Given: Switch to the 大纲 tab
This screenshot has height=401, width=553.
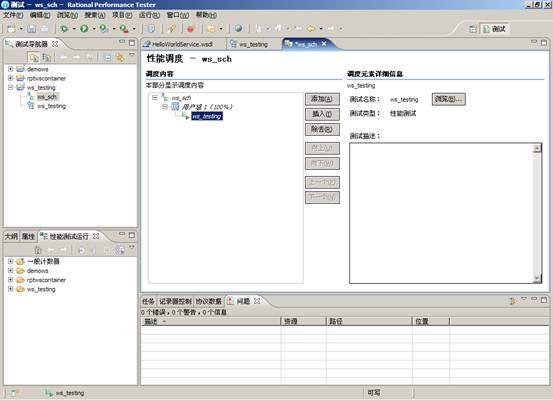Looking at the screenshot, I should 11,236.
